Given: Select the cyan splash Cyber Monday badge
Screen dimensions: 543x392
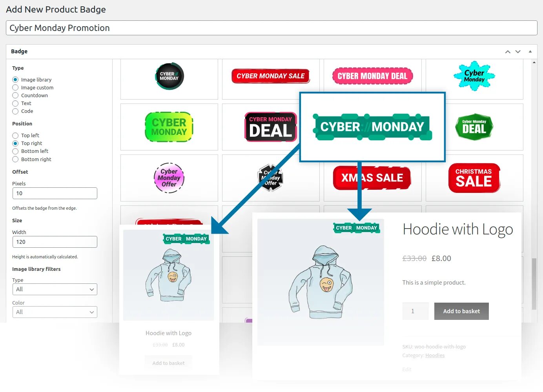Looking at the screenshot, I should [x=474, y=76].
